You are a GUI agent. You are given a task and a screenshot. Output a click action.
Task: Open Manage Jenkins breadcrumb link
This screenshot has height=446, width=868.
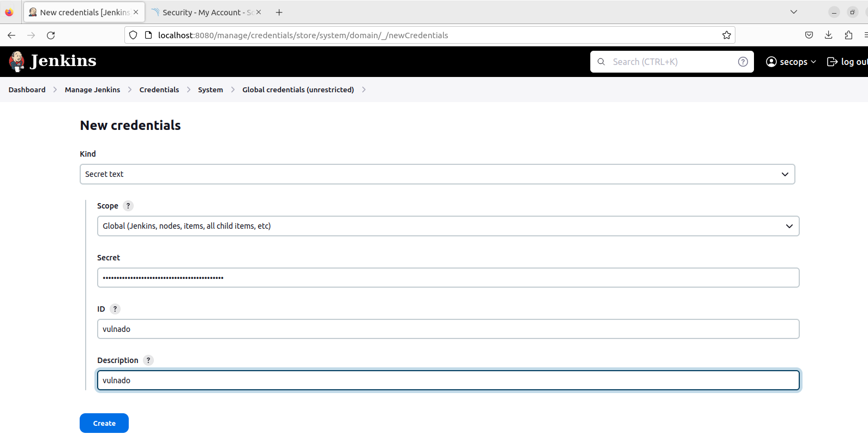92,90
